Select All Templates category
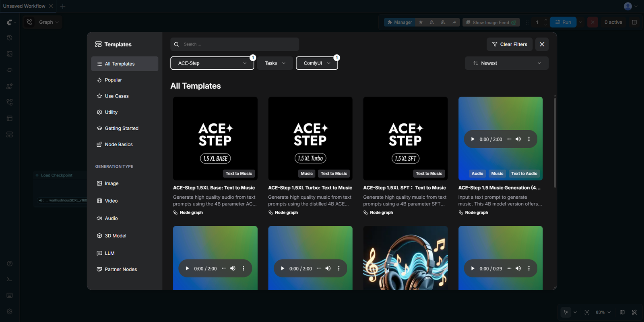 [125, 64]
